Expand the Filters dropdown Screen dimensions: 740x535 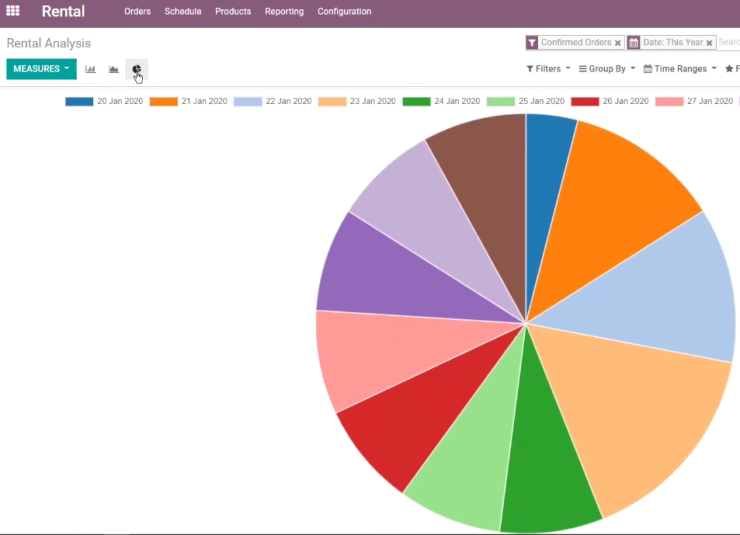548,69
